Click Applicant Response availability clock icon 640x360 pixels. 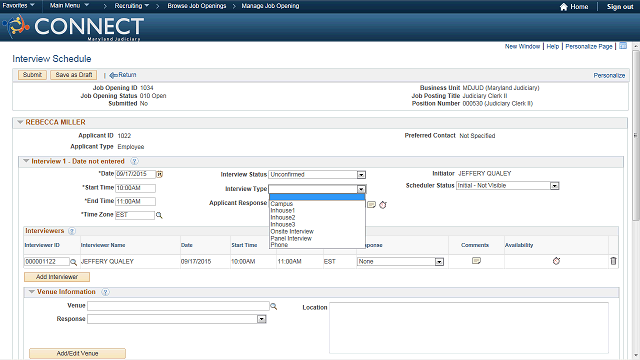(383, 205)
